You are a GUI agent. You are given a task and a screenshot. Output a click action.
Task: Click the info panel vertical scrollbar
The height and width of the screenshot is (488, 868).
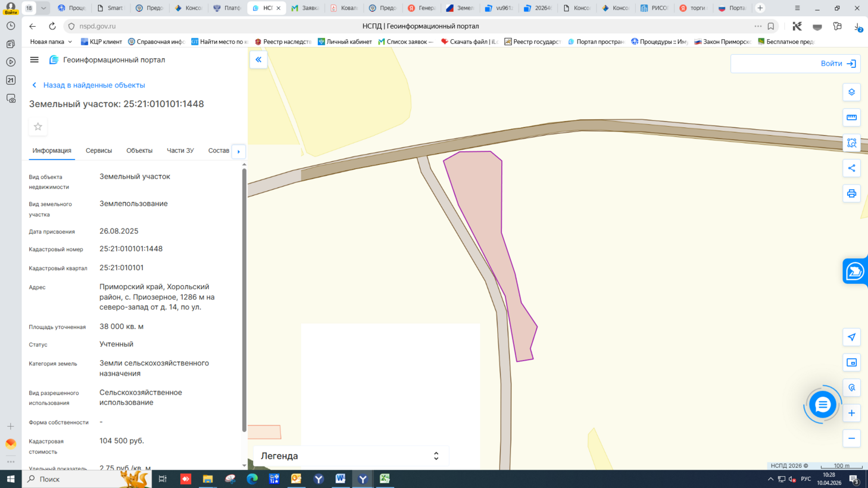tap(244, 298)
